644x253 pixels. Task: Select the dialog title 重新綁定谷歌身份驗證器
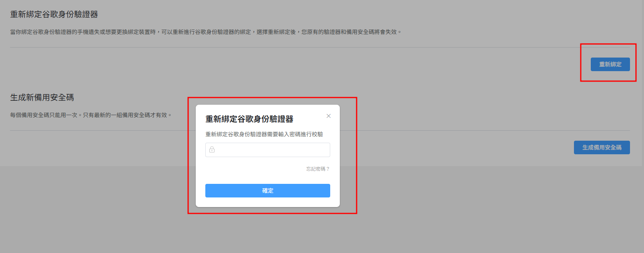(249, 119)
